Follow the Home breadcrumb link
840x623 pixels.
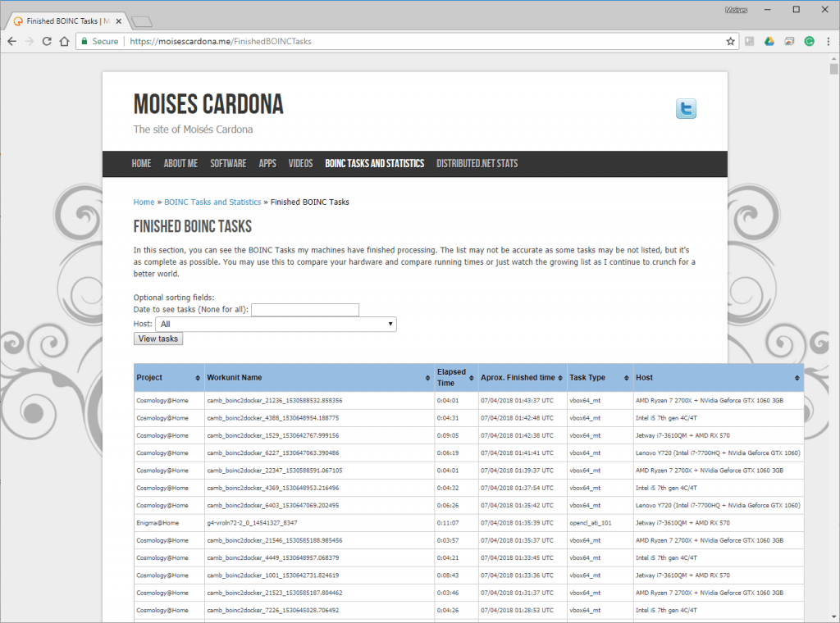(144, 202)
